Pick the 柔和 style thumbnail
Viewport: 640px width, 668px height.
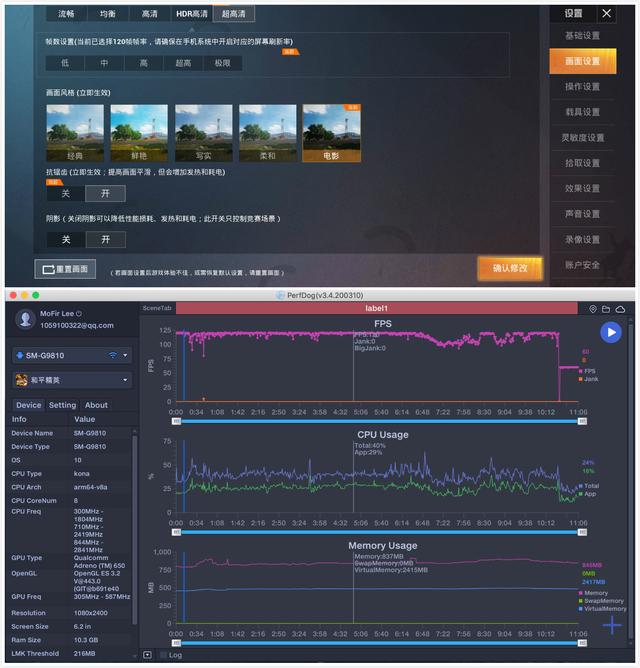(x=268, y=133)
